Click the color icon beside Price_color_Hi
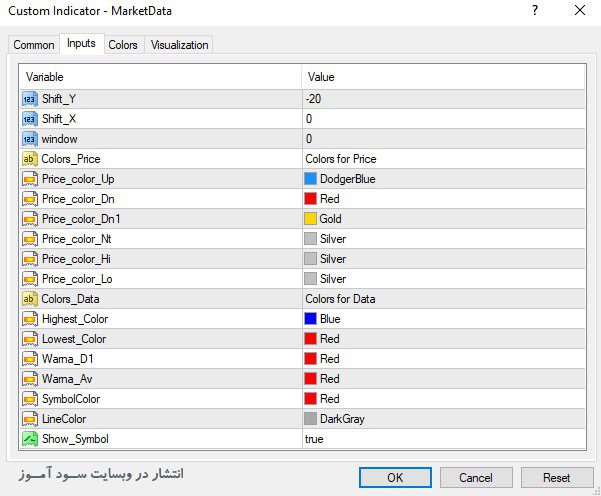 [x=30, y=259]
